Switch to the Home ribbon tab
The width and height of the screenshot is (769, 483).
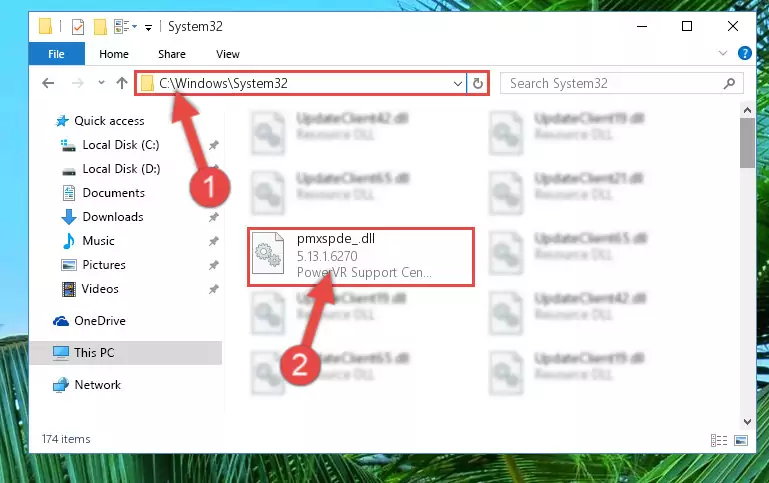114,54
